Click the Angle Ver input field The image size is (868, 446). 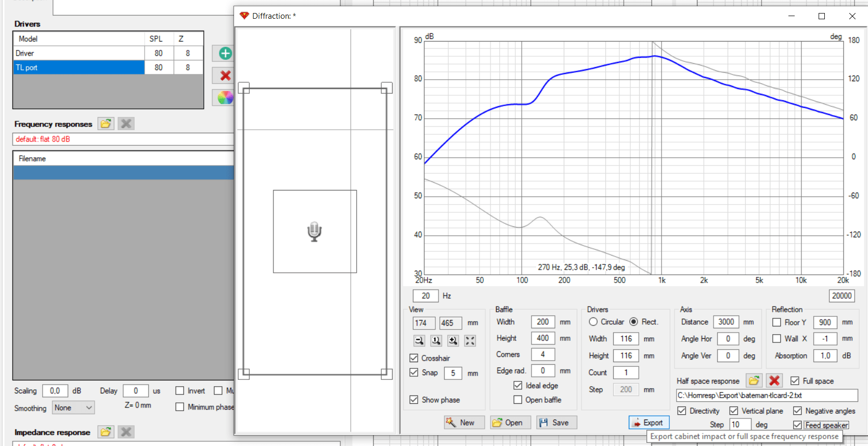[x=728, y=355]
